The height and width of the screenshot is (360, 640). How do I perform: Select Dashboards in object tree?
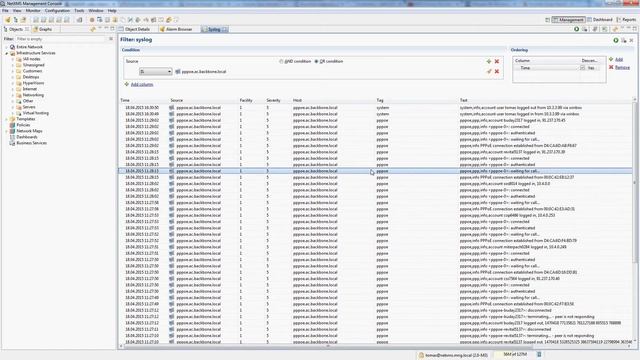coord(27,137)
